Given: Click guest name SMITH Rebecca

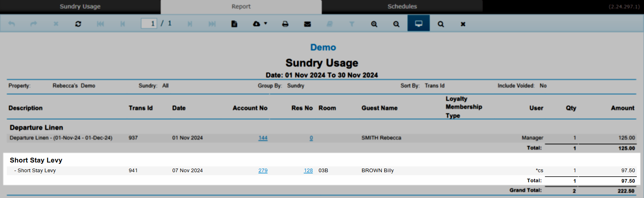Looking at the screenshot, I should (x=381, y=138).
